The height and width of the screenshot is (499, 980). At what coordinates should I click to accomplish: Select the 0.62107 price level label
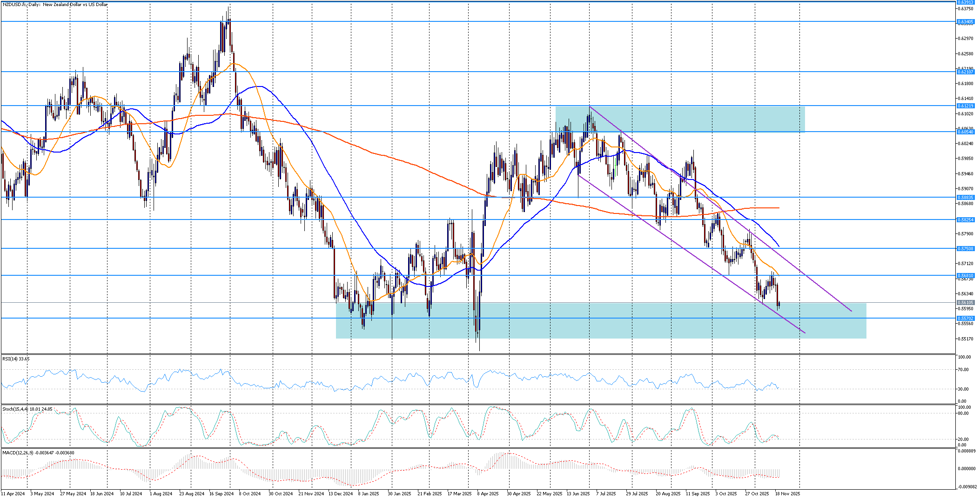pos(965,72)
